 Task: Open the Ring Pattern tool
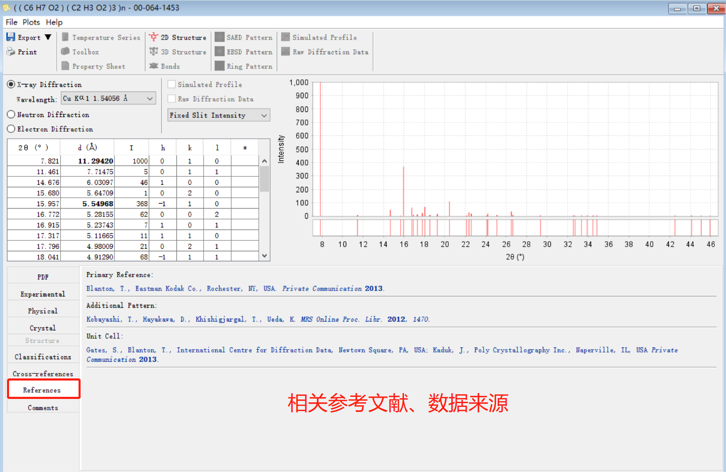click(220, 66)
